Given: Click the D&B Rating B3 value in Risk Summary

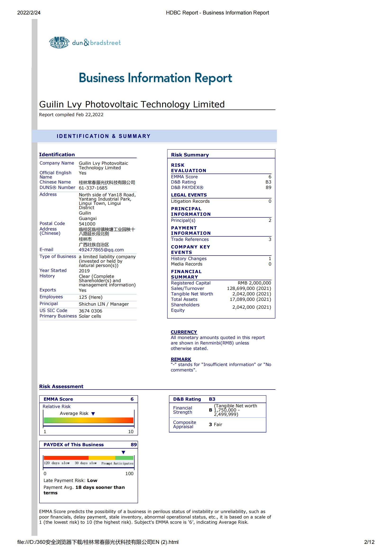Looking at the screenshot, I should 268,182.
